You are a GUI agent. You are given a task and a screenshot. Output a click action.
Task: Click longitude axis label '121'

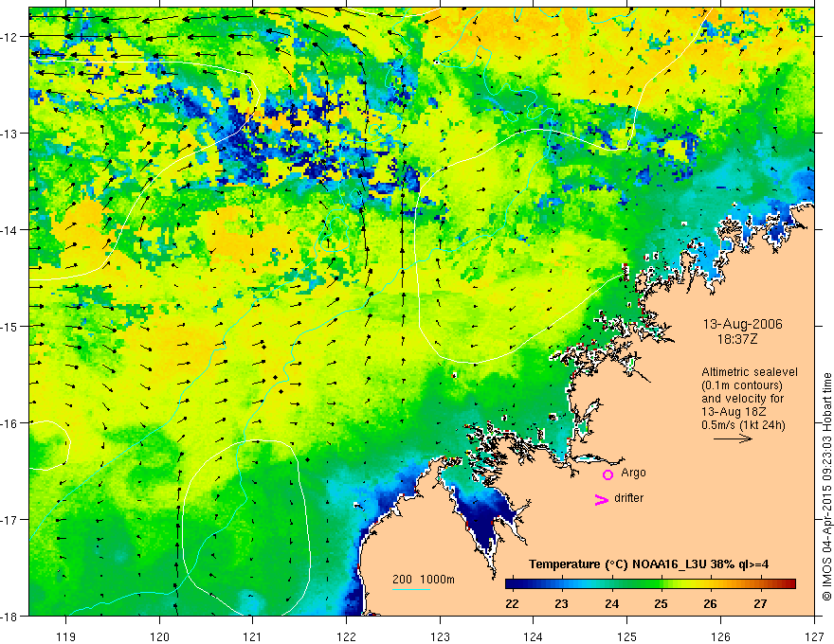pyautogui.click(x=252, y=636)
